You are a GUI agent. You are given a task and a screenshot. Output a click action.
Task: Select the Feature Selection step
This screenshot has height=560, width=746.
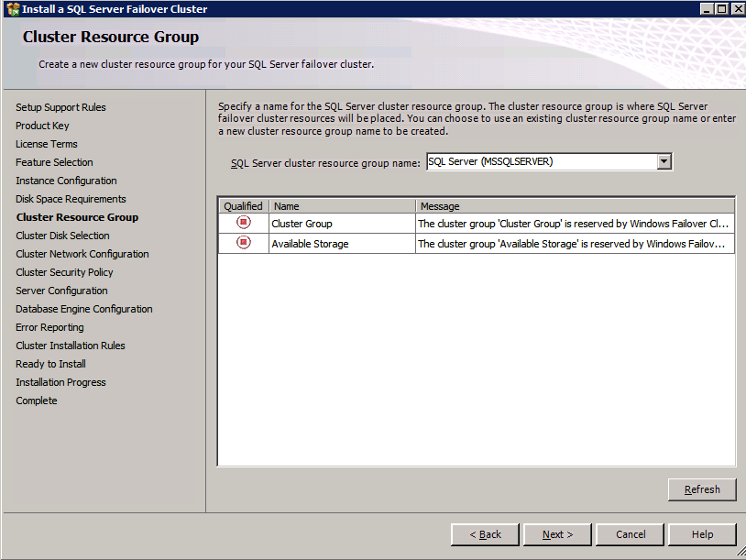(54, 162)
